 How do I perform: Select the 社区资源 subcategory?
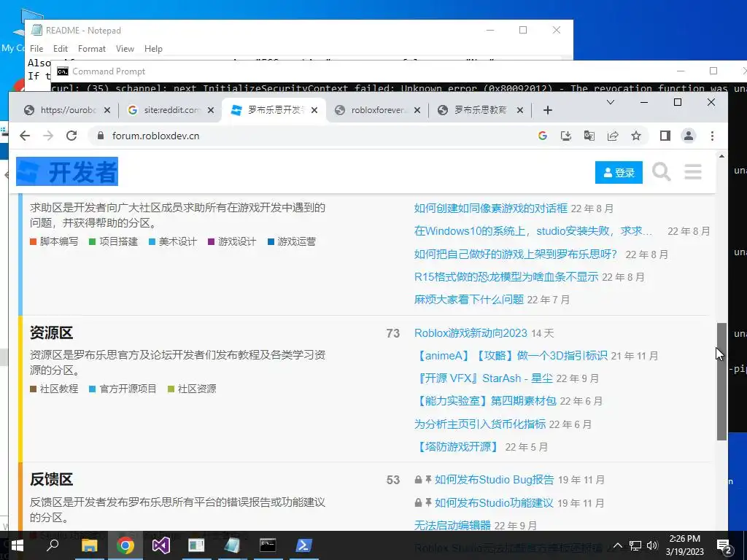point(192,389)
